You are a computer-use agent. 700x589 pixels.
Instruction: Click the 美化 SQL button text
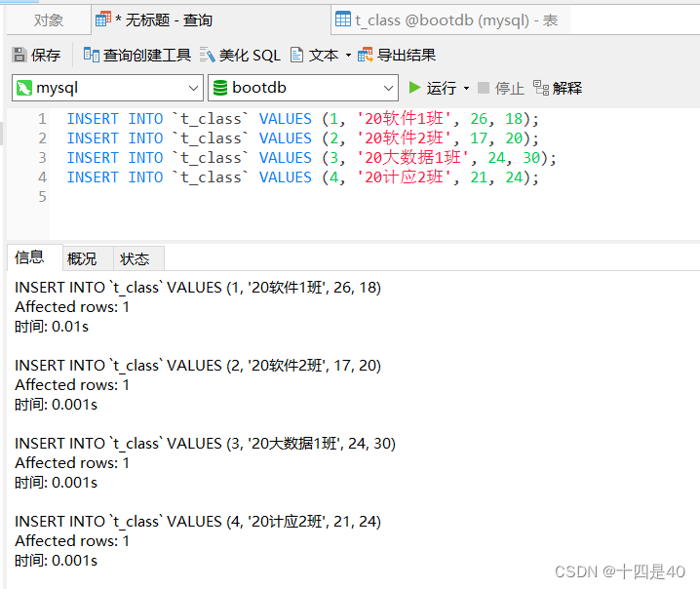click(x=250, y=55)
